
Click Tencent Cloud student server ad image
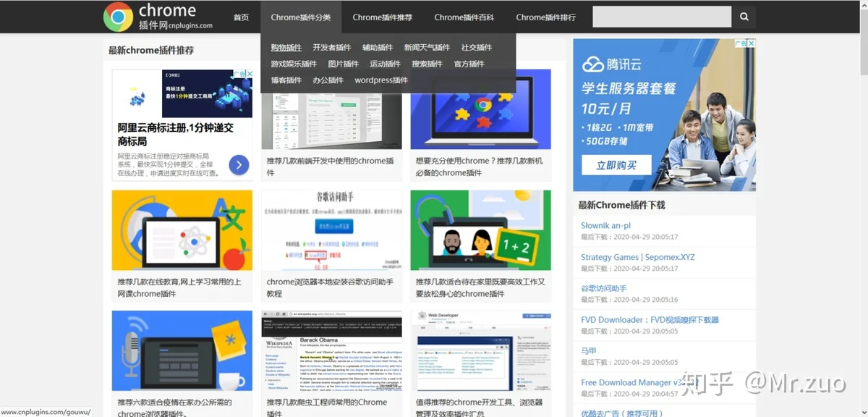point(664,115)
